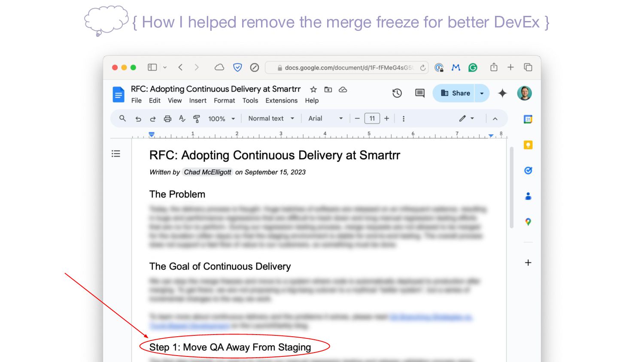644x362 pixels.
Task: Reload the page with the refresh icon
Action: [x=423, y=68]
